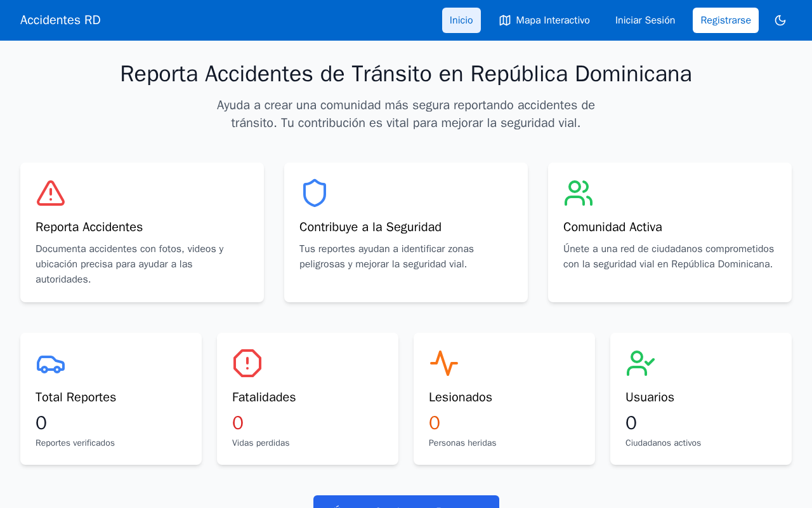
Task: Click the green community users icon
Action: (579, 193)
